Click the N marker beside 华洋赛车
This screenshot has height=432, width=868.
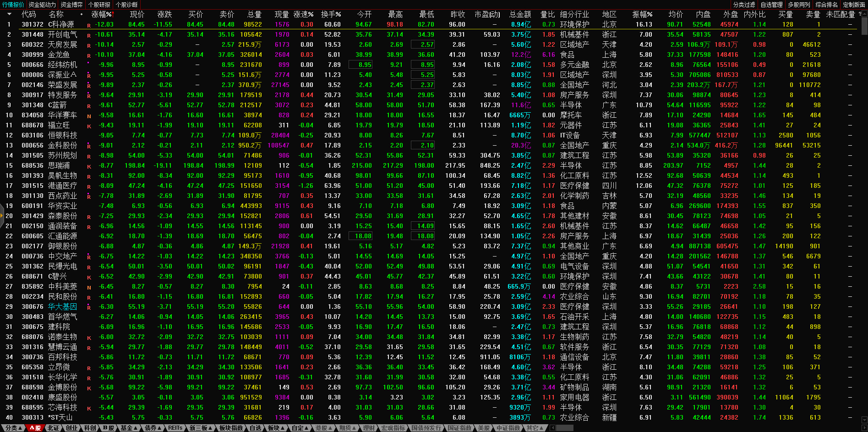(x=89, y=116)
